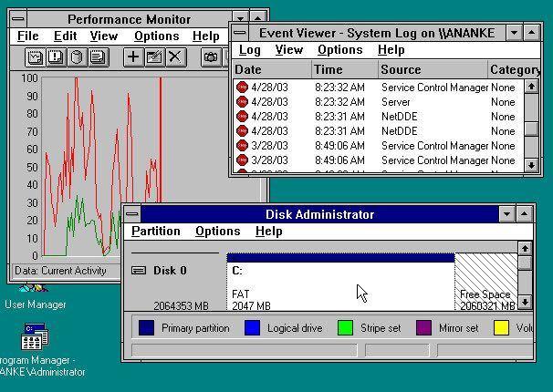
Task: Click the camera Update Now icon
Action: (x=211, y=57)
